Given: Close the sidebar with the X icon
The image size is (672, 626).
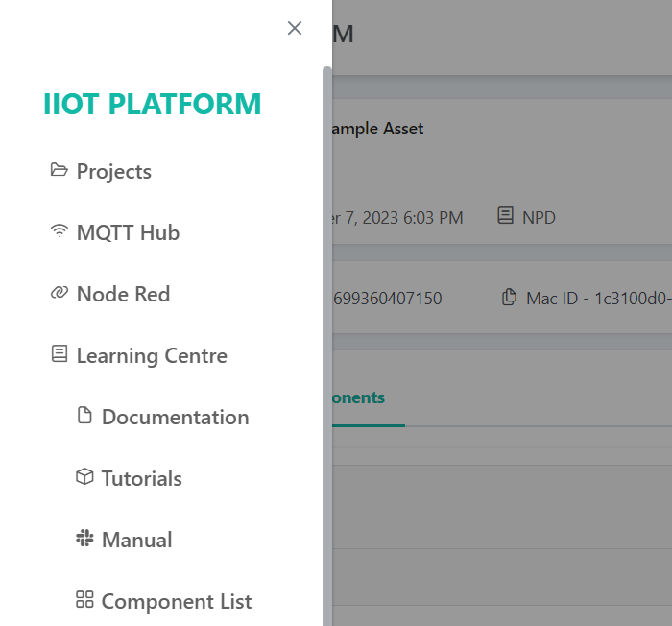Looking at the screenshot, I should coord(295,28).
